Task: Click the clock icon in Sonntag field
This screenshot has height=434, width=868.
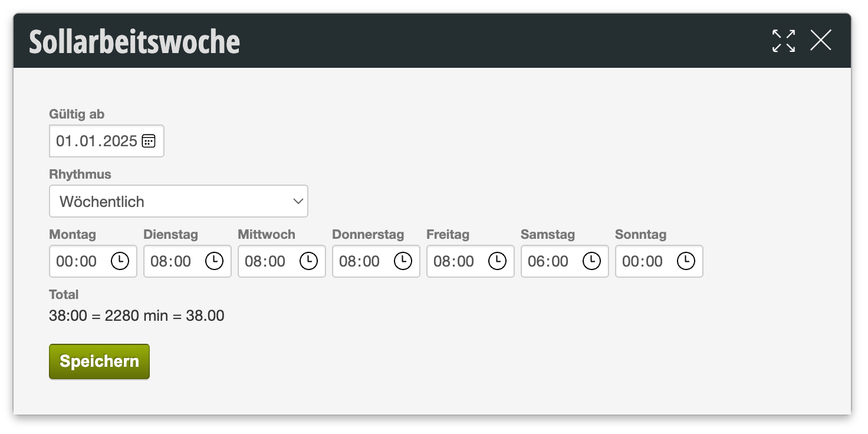Action: (x=686, y=261)
